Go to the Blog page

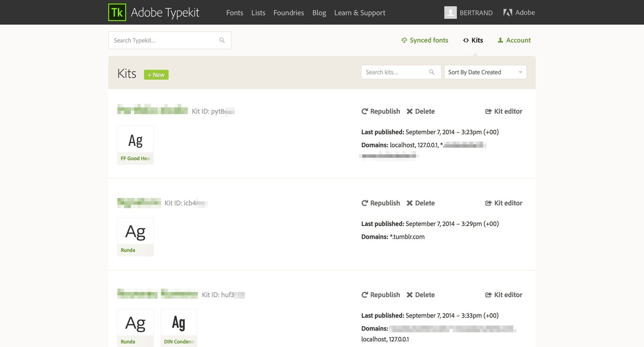pos(319,13)
